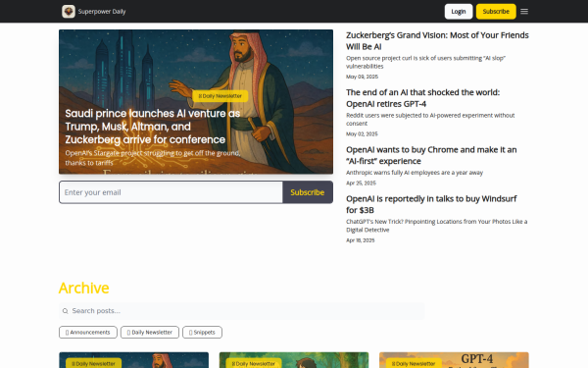
Task: Click Subscribe button beside the email field
Action: click(308, 192)
